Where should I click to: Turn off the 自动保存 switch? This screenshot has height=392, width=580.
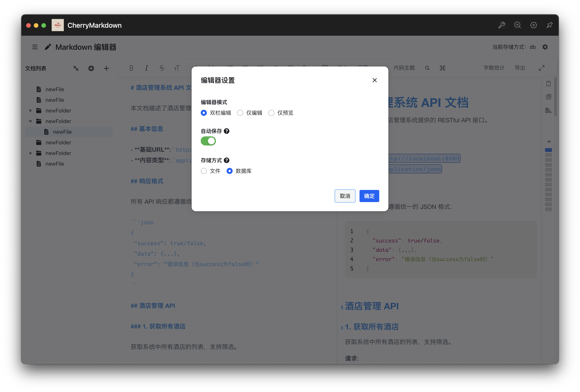208,141
